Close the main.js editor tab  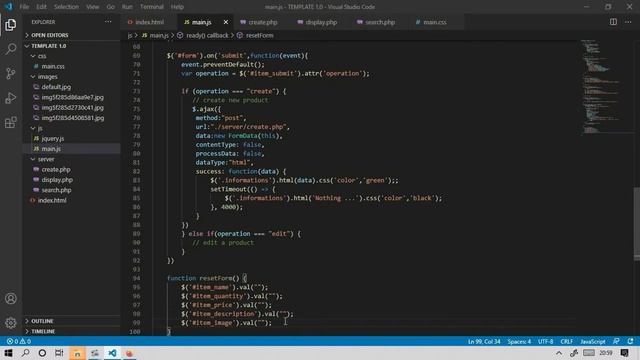pos(226,22)
